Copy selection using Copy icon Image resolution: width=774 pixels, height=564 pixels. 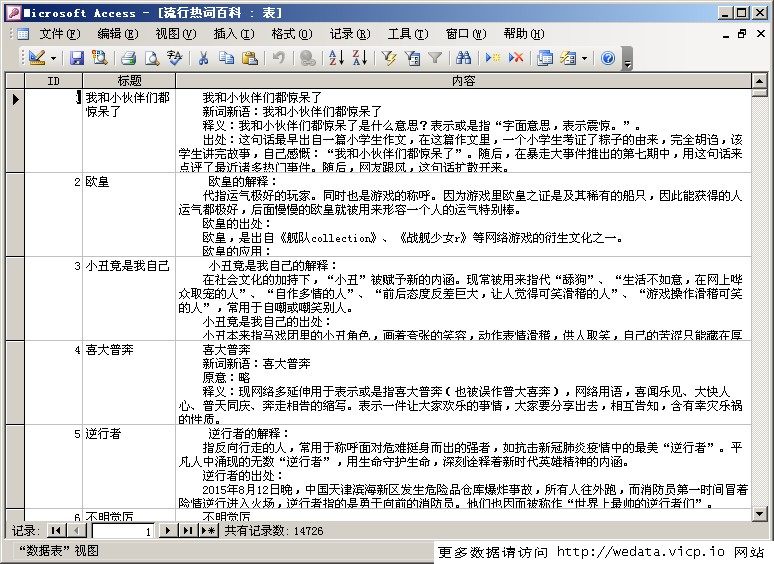coord(227,58)
